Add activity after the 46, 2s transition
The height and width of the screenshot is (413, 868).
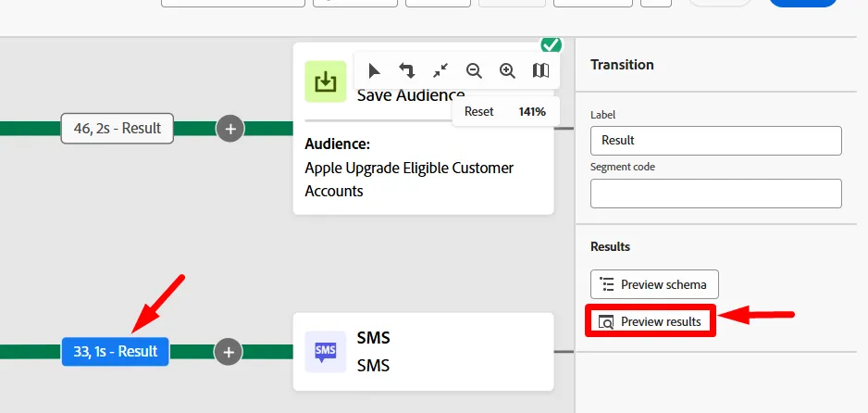[x=229, y=129]
